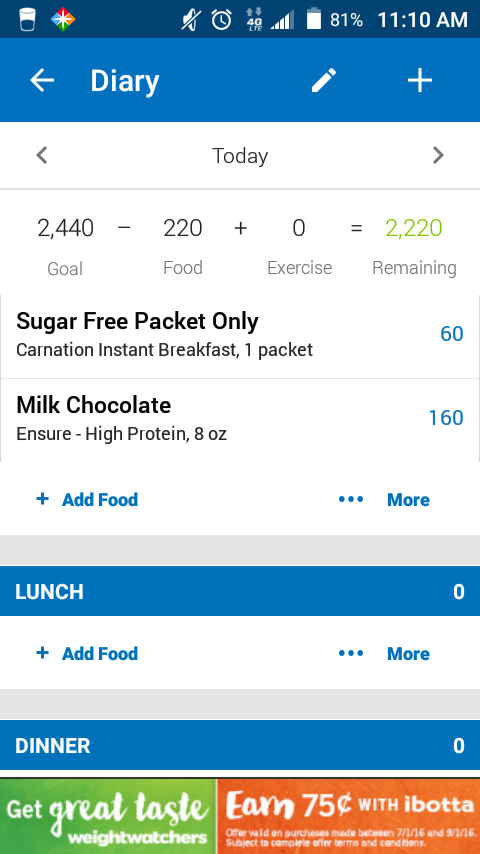480x854 pixels.
Task: Go to previous day with left chevron
Action: [x=42, y=156]
